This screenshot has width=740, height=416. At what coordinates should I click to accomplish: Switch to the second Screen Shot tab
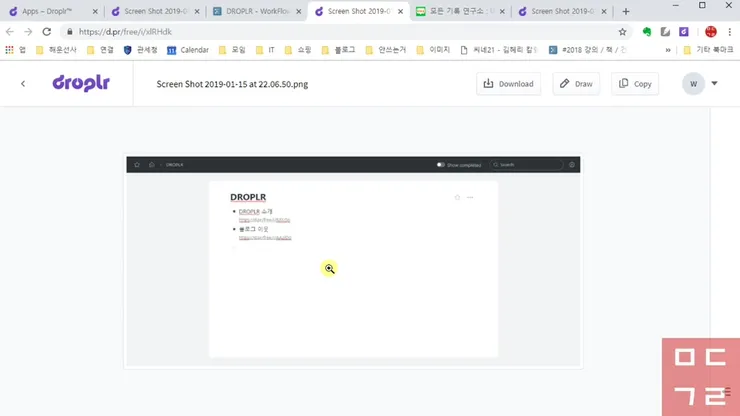(x=156, y=11)
